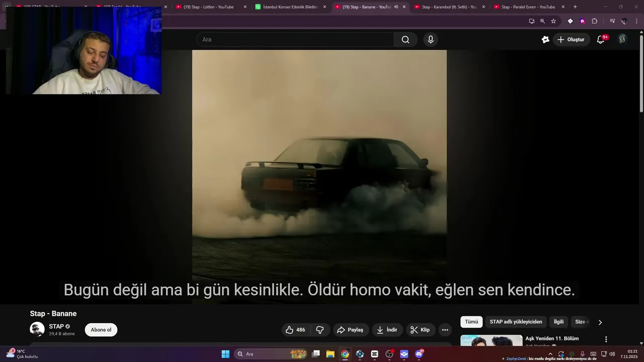Click the install app icon in address bar
The width and height of the screenshot is (644, 362).
pyautogui.click(x=532, y=21)
